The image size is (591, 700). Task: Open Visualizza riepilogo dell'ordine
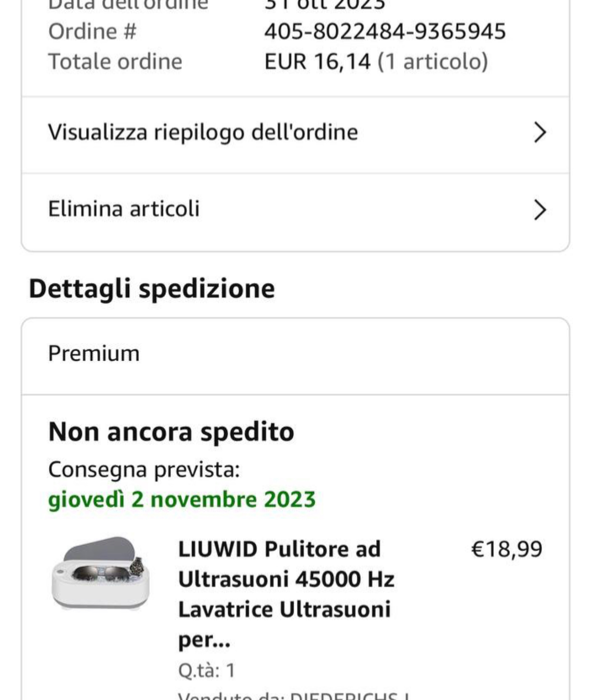click(x=203, y=132)
